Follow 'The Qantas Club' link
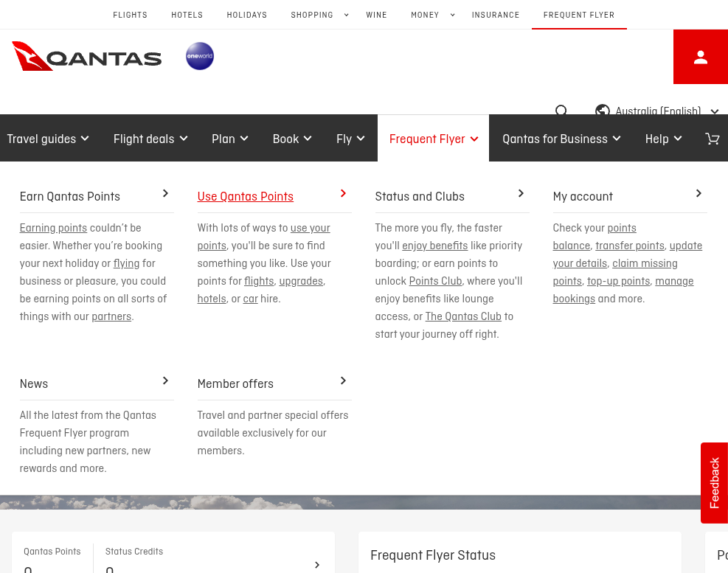 (x=463, y=316)
